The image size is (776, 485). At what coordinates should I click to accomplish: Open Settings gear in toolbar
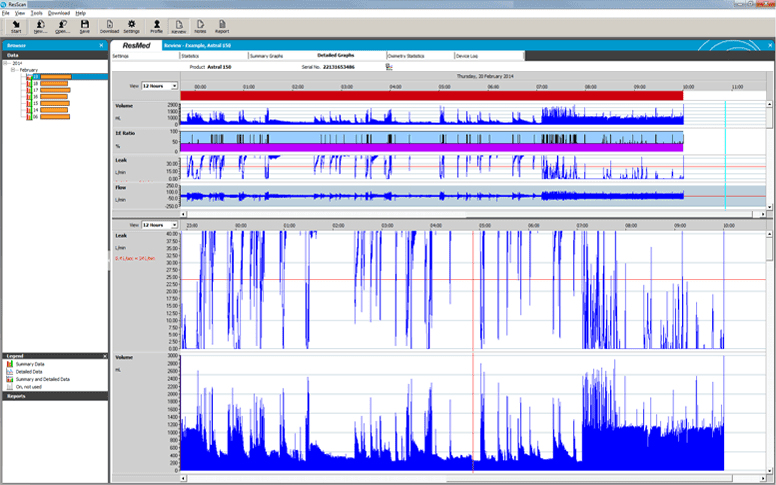point(131,26)
